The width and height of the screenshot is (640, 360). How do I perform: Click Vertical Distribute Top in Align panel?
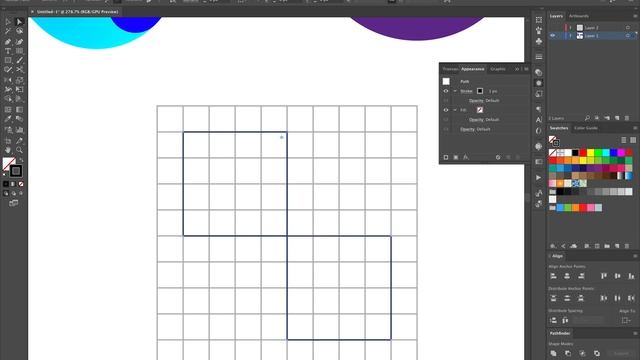coord(553,298)
